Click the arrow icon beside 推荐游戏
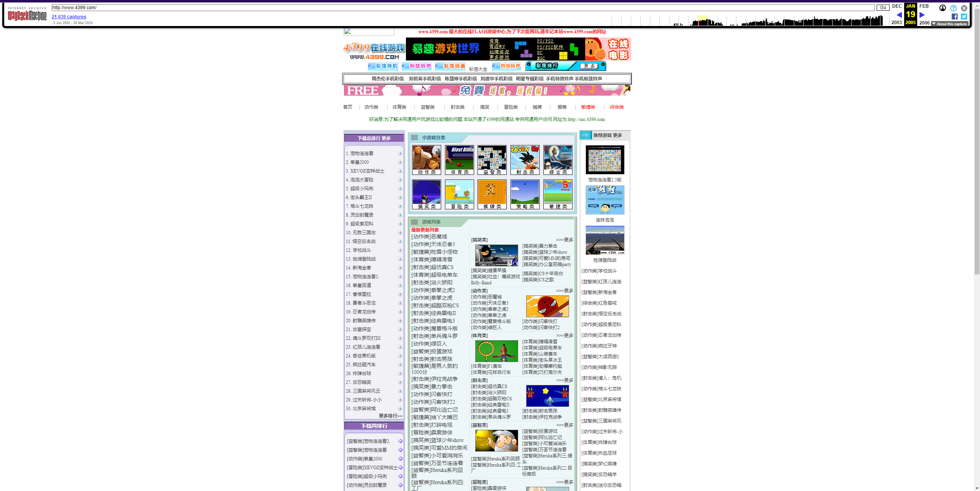Screen dimensions: 980x491 [585, 135]
